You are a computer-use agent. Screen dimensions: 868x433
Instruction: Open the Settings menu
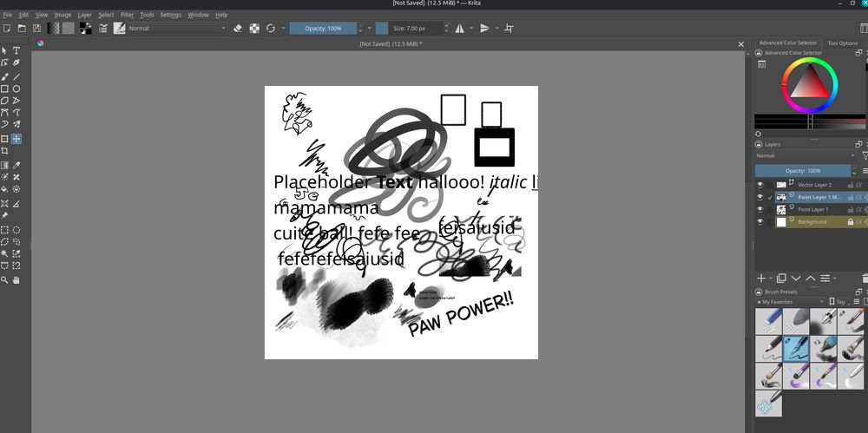point(170,15)
